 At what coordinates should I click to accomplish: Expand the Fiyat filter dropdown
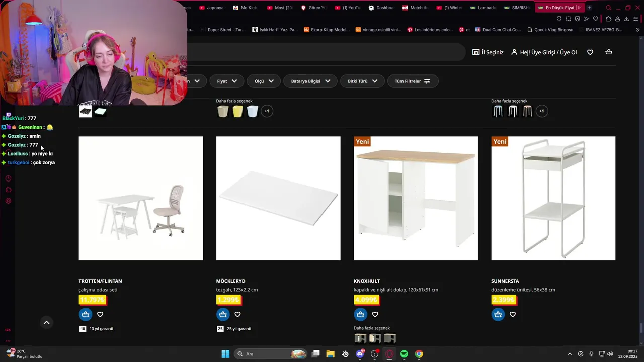pos(227,81)
